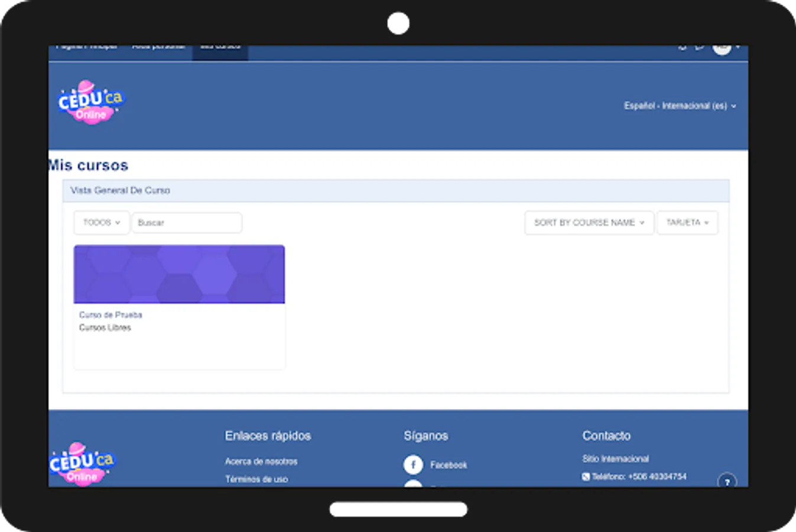Open the Facebook round icon

(x=413, y=465)
